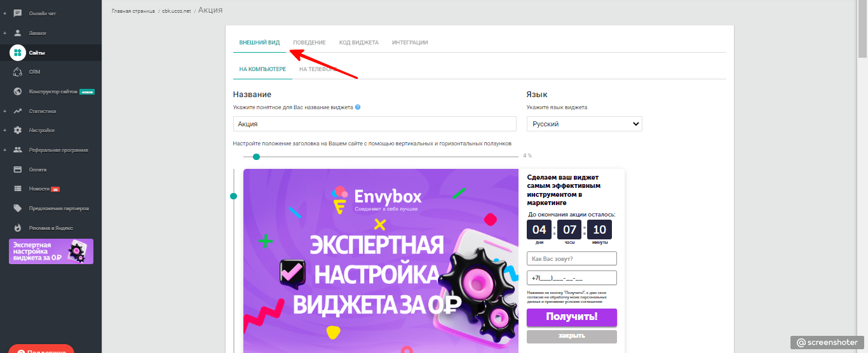Expand the Статистика plus sign
This screenshot has width=868, height=353.
[x=4, y=111]
